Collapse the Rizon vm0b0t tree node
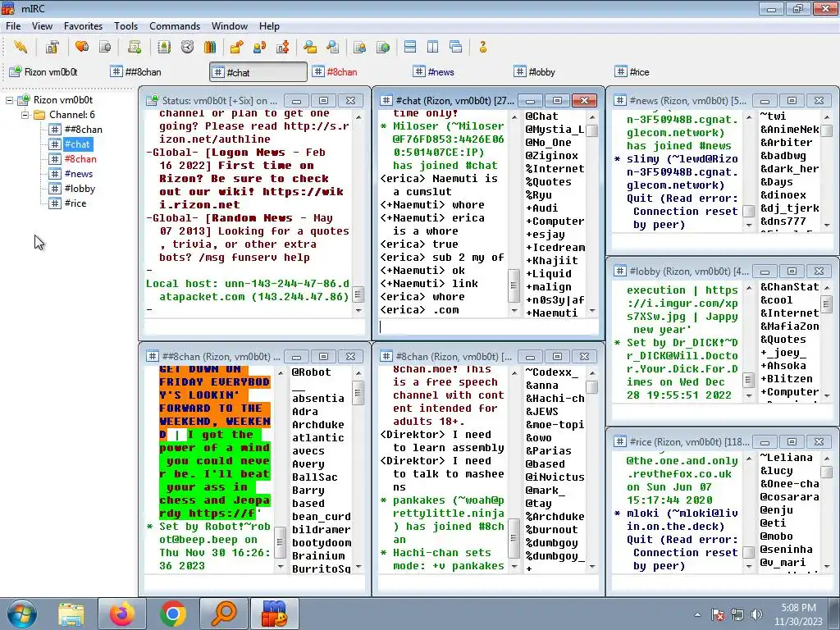 click(x=10, y=100)
